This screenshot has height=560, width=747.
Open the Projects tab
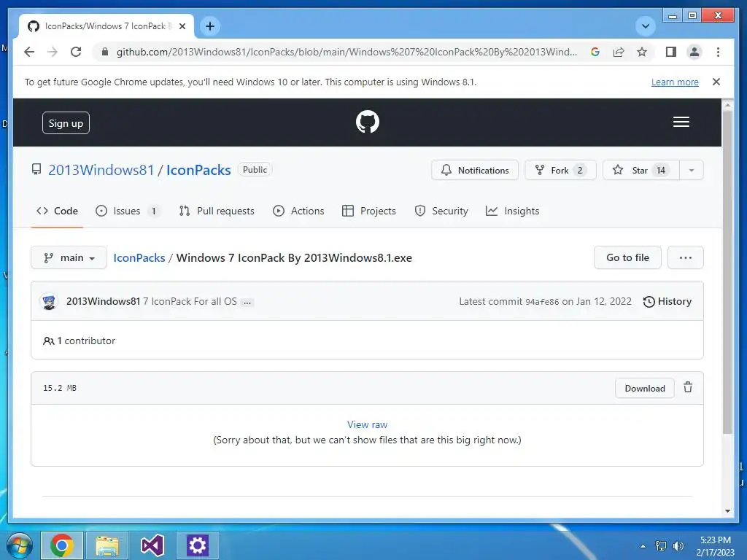click(368, 211)
